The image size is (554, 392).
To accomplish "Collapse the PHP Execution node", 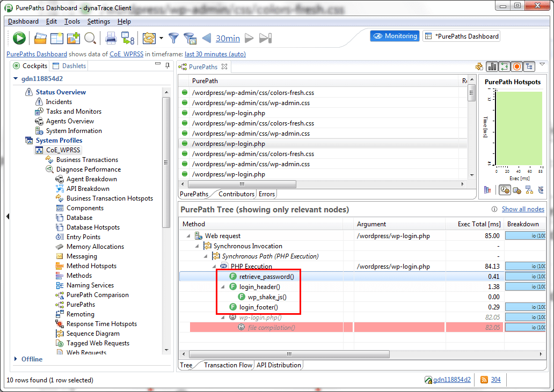I will point(214,267).
